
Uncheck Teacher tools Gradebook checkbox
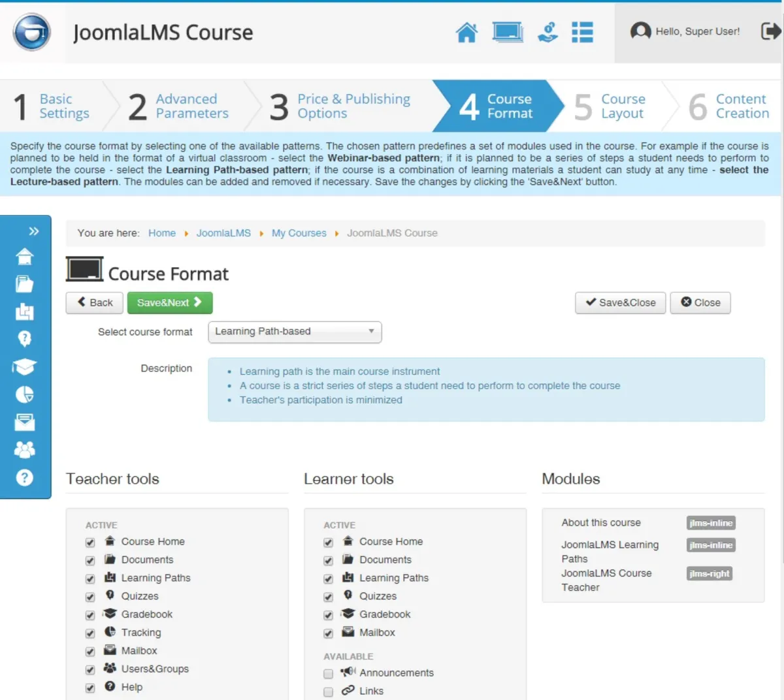coord(90,616)
